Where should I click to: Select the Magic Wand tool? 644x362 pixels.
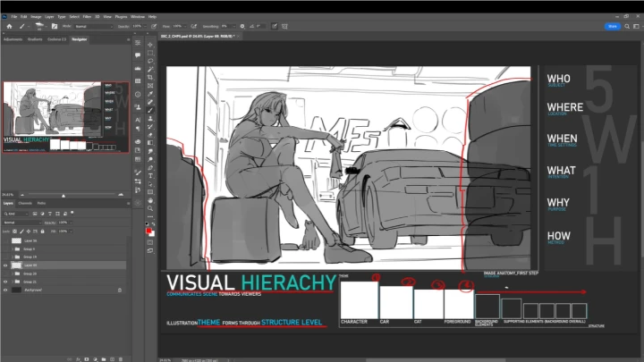pos(150,70)
